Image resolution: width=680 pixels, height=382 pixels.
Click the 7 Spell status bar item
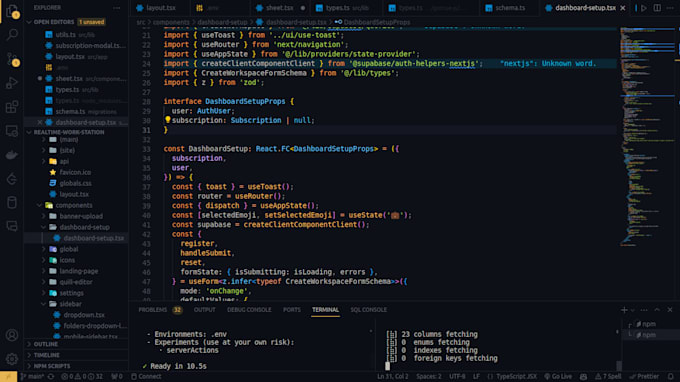[608, 376]
